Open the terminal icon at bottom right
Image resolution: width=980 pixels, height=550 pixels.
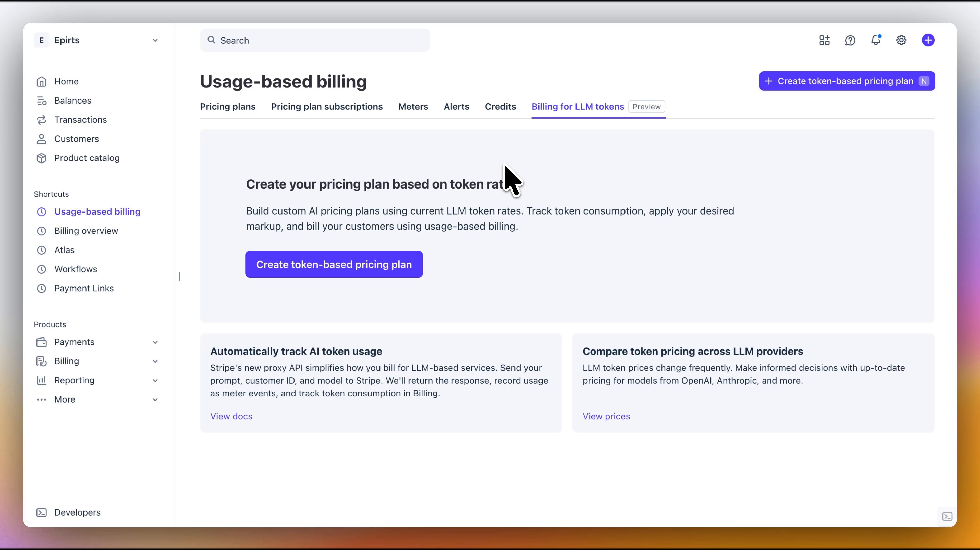(947, 517)
